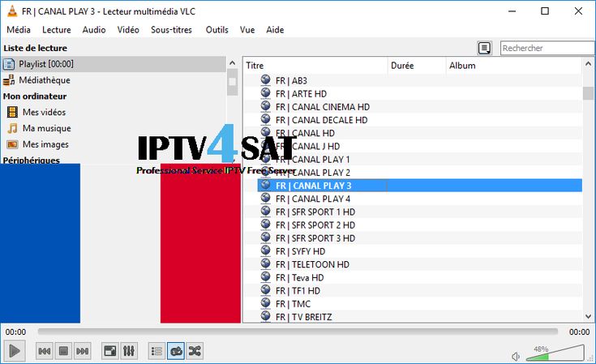Click globe icon beside FR | Teva HD
596x364 pixels.
(265, 277)
